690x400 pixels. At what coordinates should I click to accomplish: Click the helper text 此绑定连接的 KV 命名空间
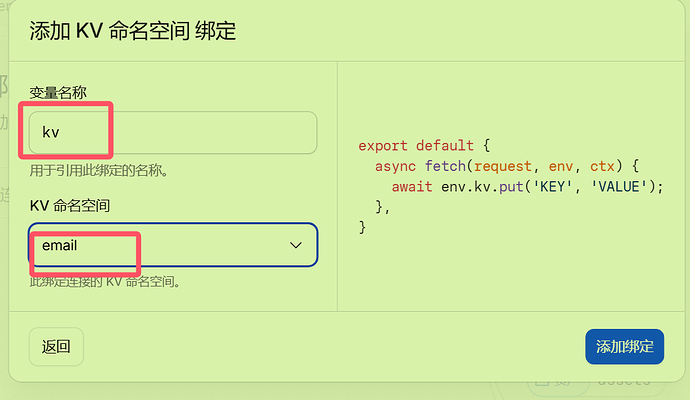(105, 281)
